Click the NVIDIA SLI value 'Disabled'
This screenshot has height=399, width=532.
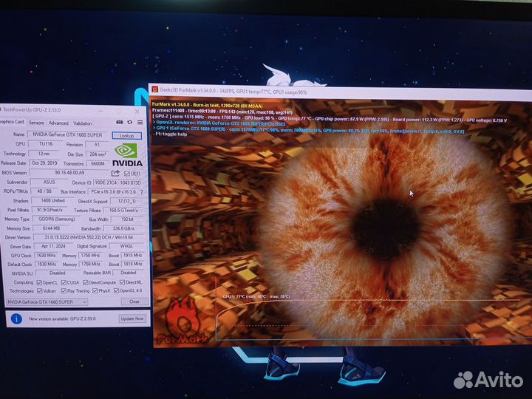pyautogui.click(x=58, y=273)
